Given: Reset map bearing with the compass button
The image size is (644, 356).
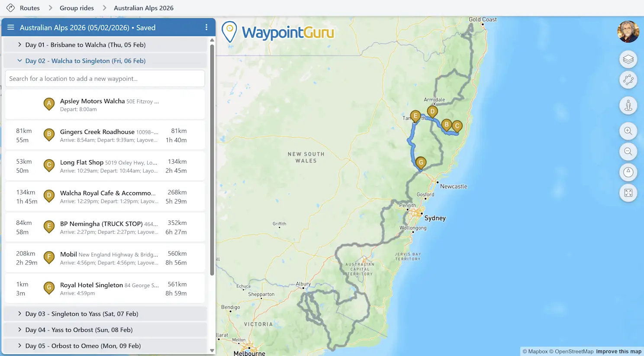Looking at the screenshot, I should [628, 172].
